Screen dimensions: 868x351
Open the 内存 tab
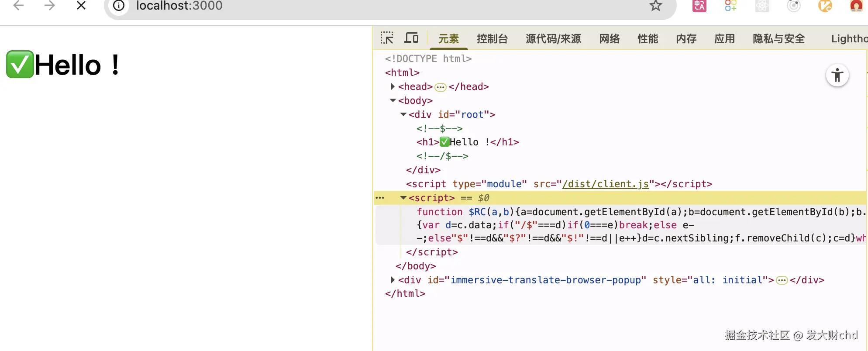tap(686, 39)
